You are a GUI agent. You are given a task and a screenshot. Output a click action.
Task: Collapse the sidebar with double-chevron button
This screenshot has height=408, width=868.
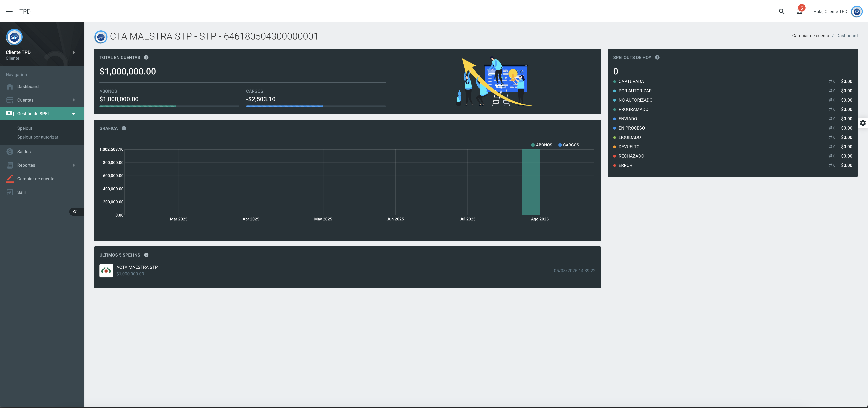[x=75, y=212]
